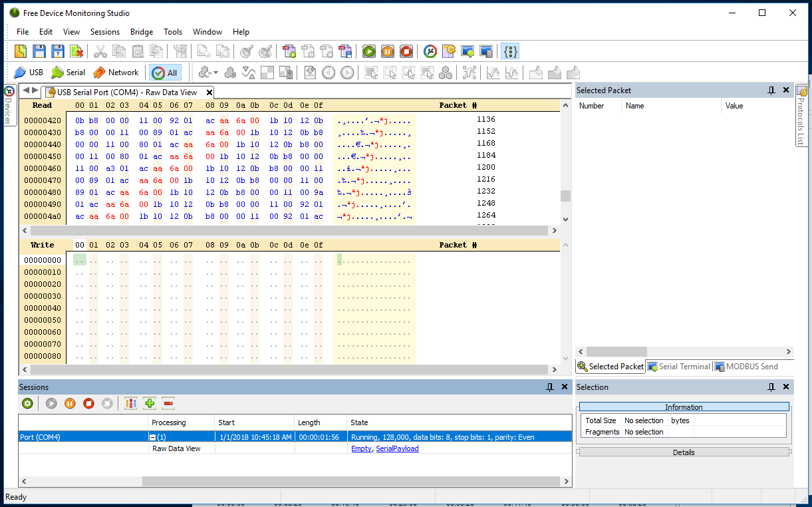
Task: Collapse the Port (COM4) processing tree node
Action: [152, 437]
